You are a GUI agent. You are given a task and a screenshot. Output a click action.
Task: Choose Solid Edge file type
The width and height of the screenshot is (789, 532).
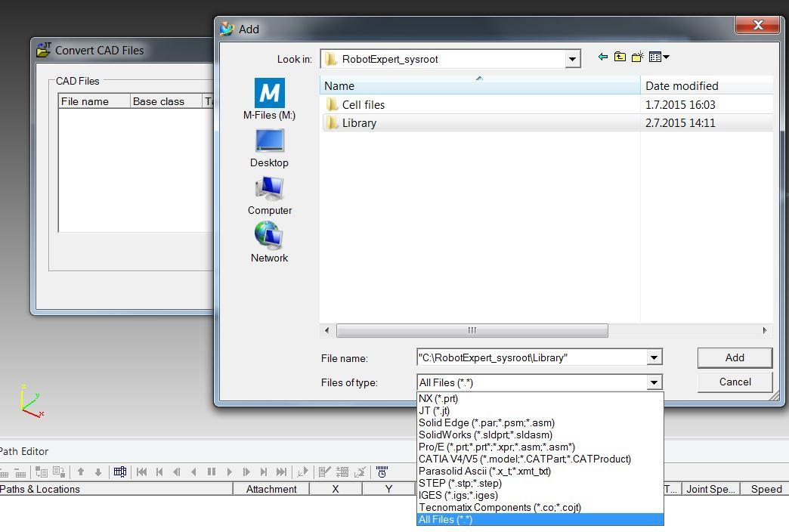[540, 422]
